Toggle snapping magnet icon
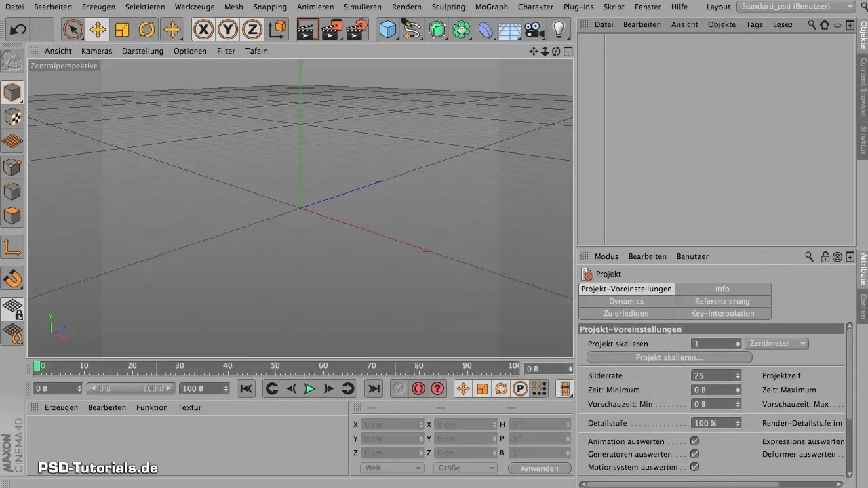Screen dimensions: 868x488 tap(13, 278)
